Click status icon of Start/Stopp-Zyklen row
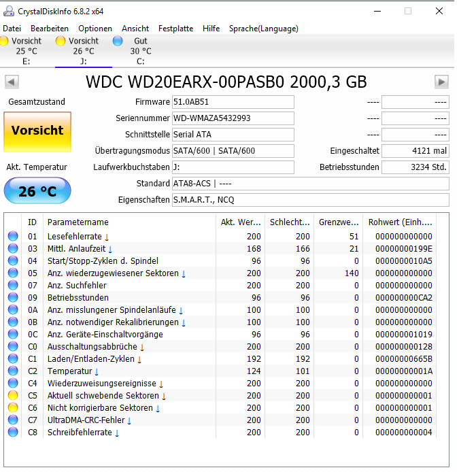The image size is (476, 472). [13, 260]
